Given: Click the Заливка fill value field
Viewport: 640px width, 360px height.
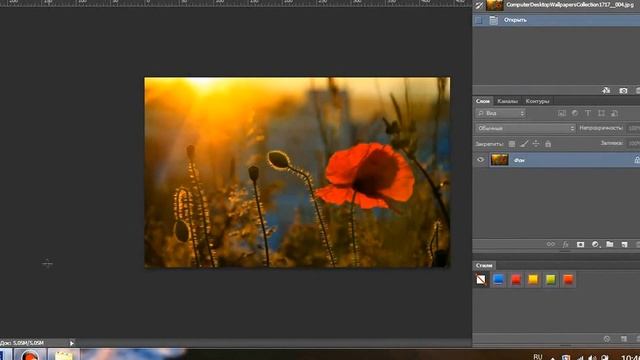Looking at the screenshot, I should (x=634, y=143).
